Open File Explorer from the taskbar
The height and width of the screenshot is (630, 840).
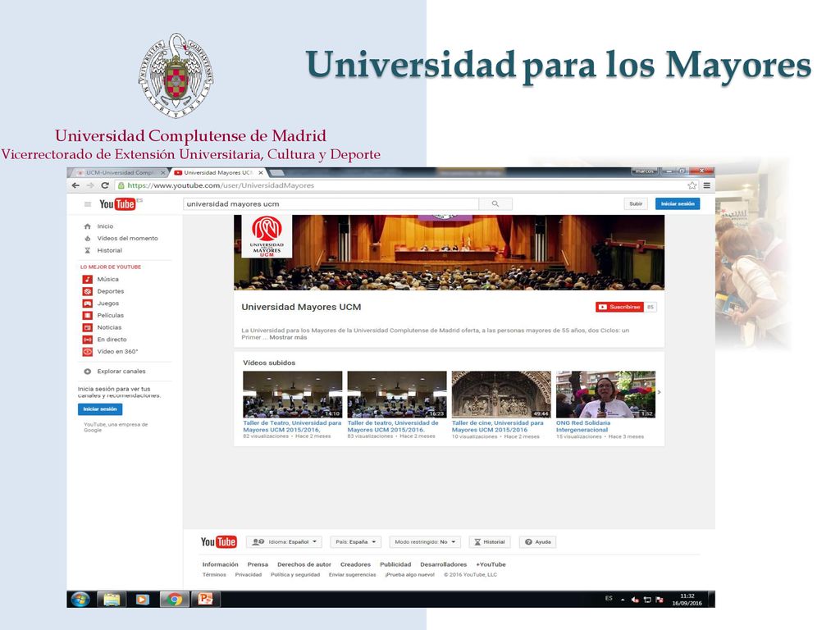tap(112, 600)
